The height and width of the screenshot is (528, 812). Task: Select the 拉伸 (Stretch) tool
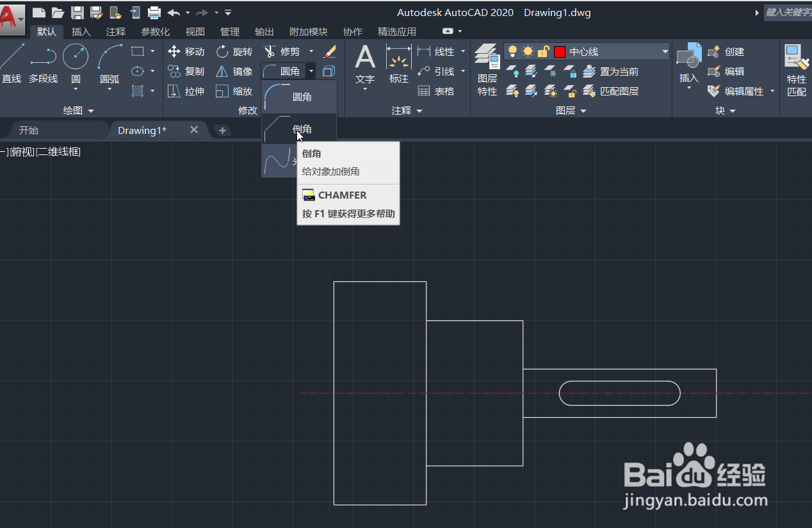click(x=186, y=91)
